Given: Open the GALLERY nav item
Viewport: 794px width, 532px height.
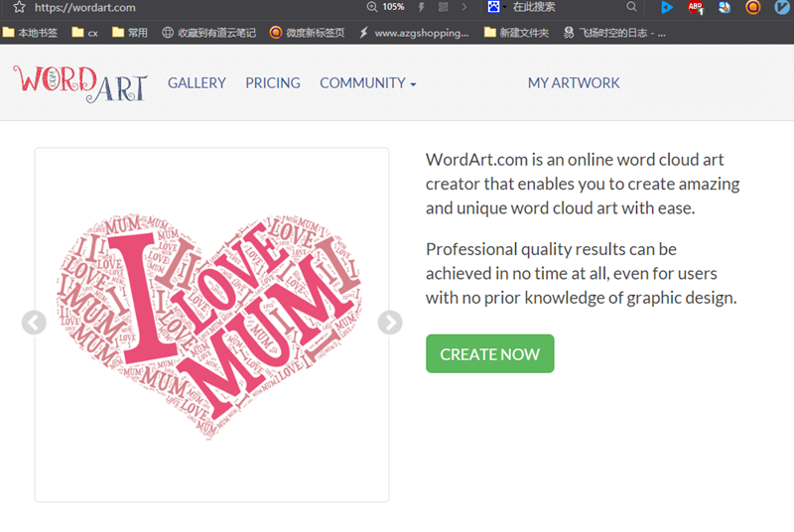Looking at the screenshot, I should click(x=197, y=83).
